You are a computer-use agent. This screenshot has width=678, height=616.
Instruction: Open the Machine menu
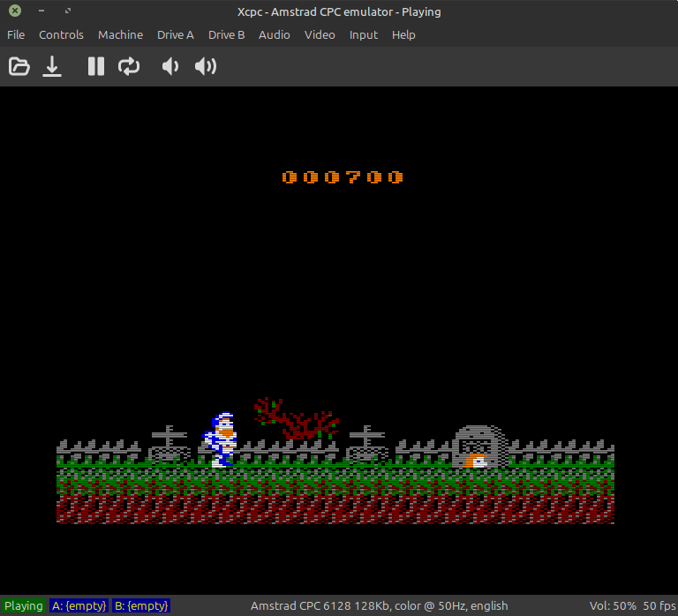click(x=120, y=35)
